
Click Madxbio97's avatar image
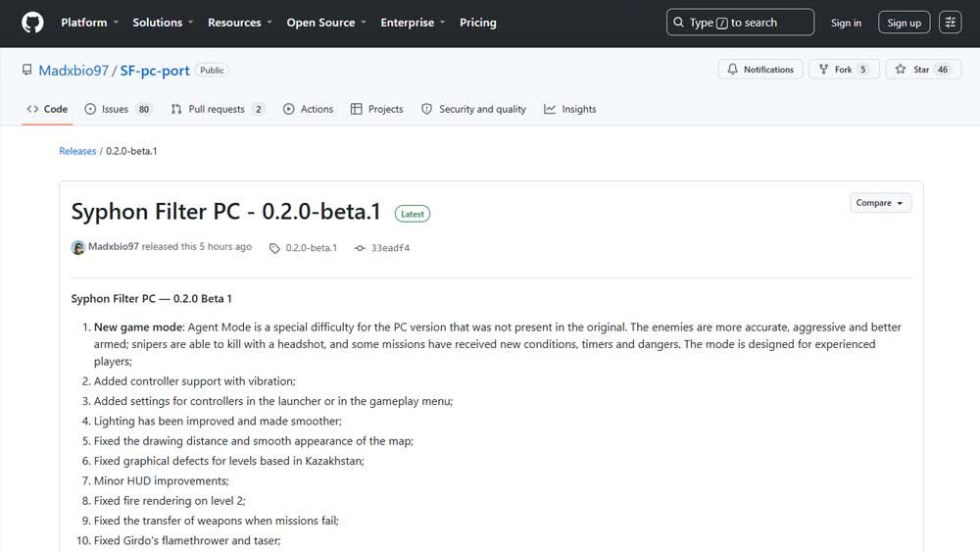coord(78,247)
